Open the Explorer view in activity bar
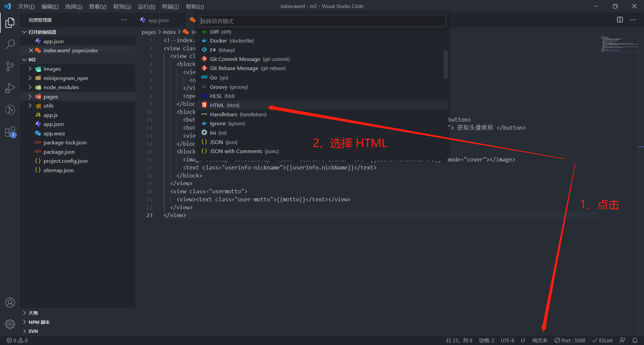Image resolution: width=644 pixels, height=345 pixels. point(10,23)
